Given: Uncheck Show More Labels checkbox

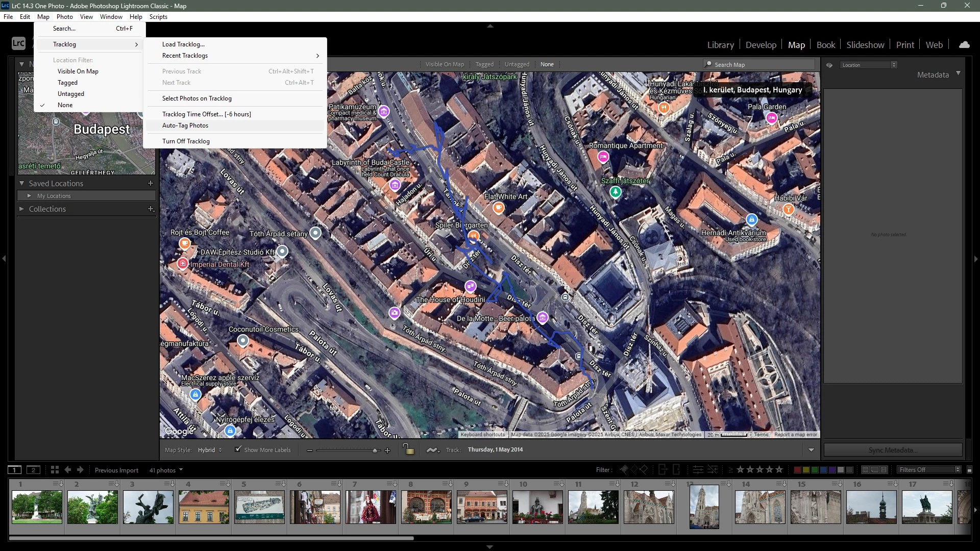Looking at the screenshot, I should pos(238,449).
